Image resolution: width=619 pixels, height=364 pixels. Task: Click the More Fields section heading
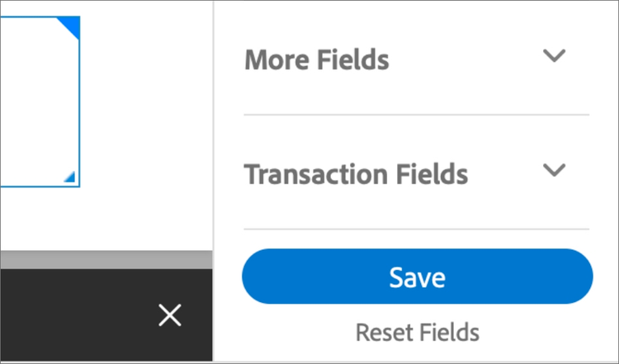317,59
